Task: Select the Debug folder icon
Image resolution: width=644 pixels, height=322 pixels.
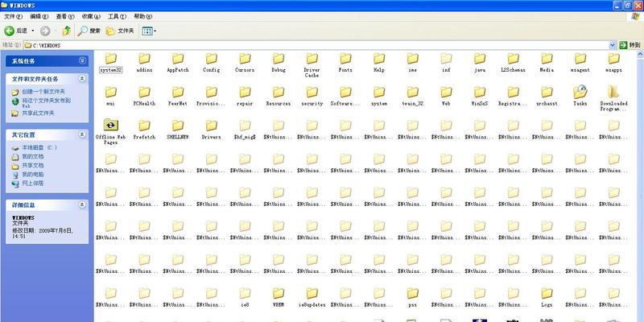Action: (x=279, y=58)
